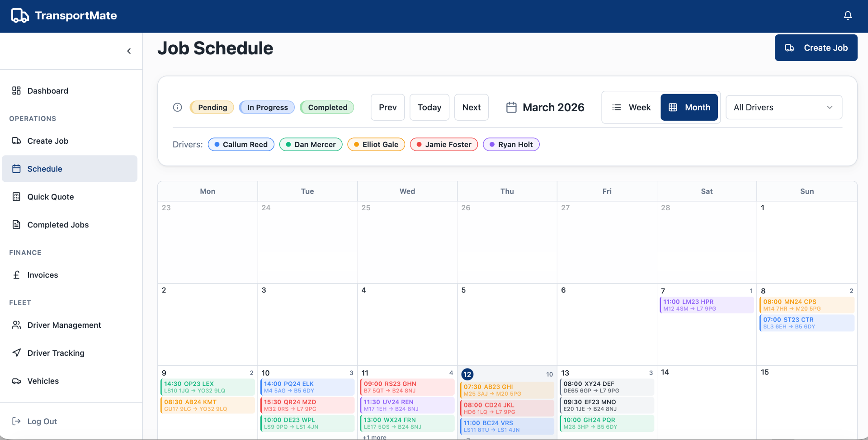Click the Vehicles car icon

(16, 381)
